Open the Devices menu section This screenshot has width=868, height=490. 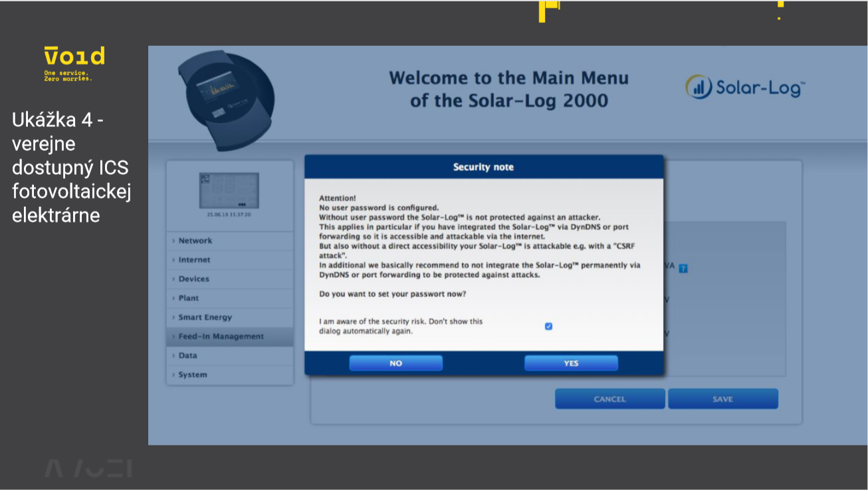(x=229, y=279)
